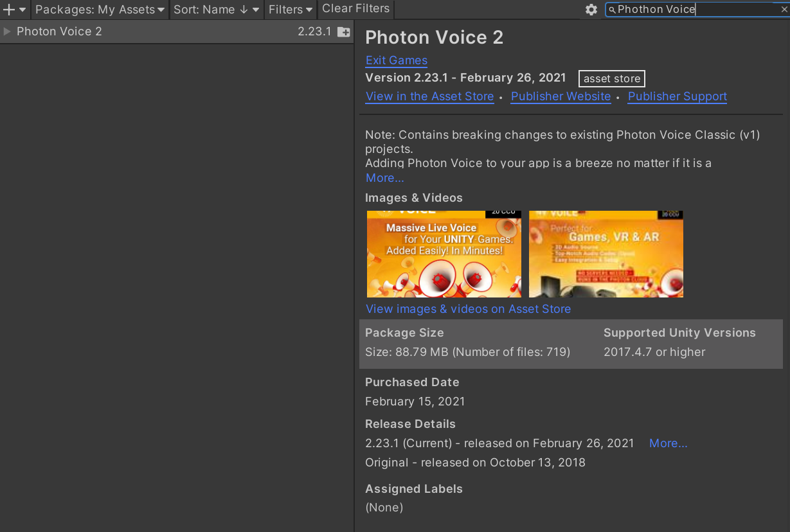Viewport: 790px width, 532px height.
Task: Click the Original - released on October 13, 2018 text
Action: click(x=475, y=463)
